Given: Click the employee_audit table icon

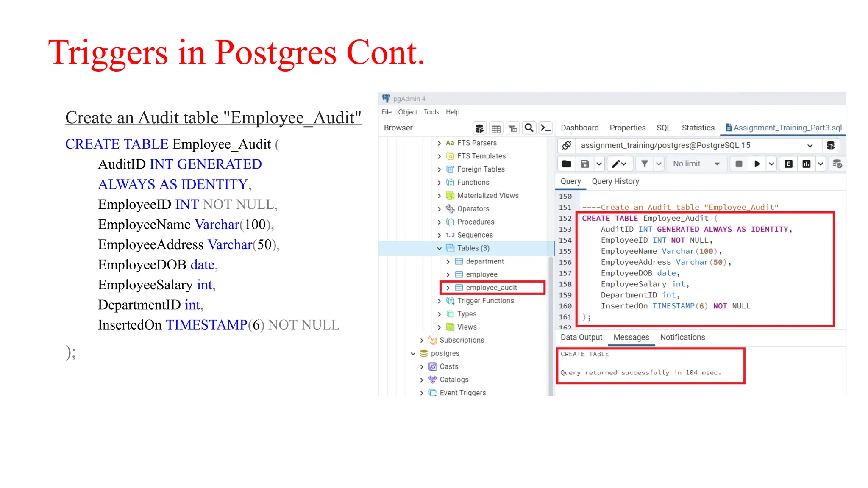Looking at the screenshot, I should (x=459, y=288).
